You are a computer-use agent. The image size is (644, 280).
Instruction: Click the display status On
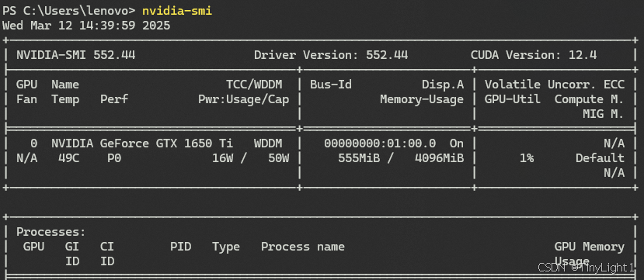[x=457, y=143]
